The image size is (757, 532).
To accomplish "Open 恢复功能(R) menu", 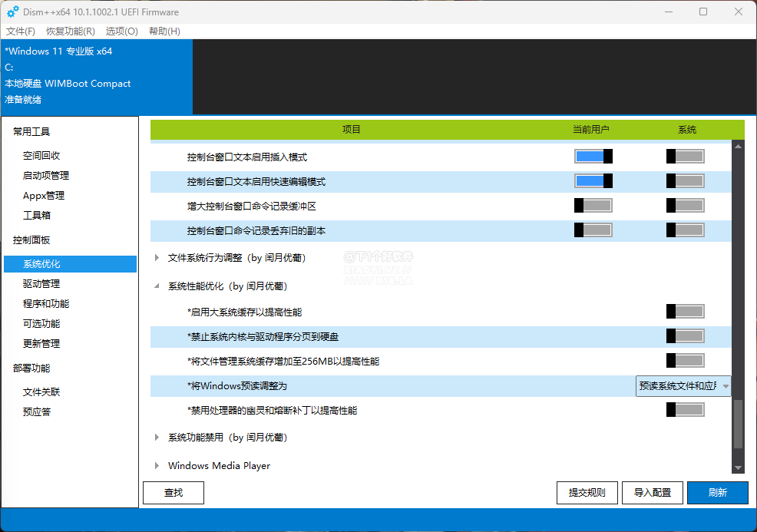I will (71, 31).
